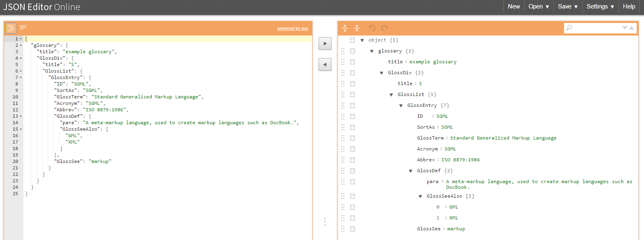Screen dimensions: 644x240
Task: Expand all fields in tree editor
Action: pyautogui.click(x=345, y=28)
